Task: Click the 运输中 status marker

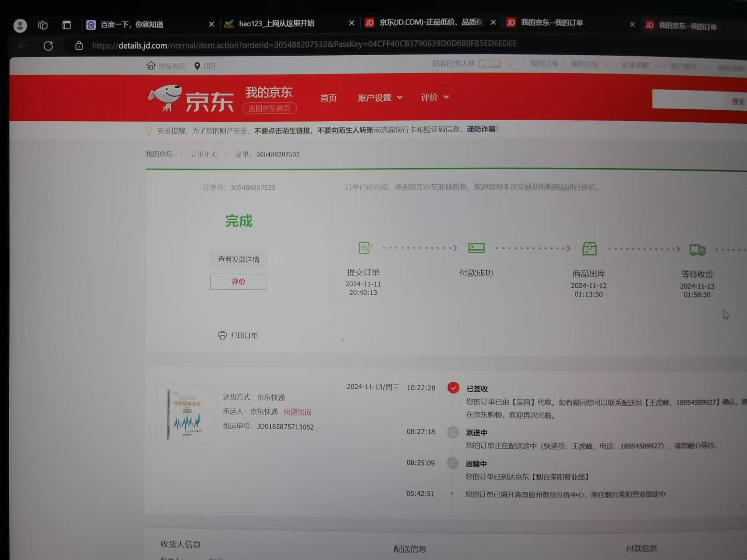Action: [452, 463]
